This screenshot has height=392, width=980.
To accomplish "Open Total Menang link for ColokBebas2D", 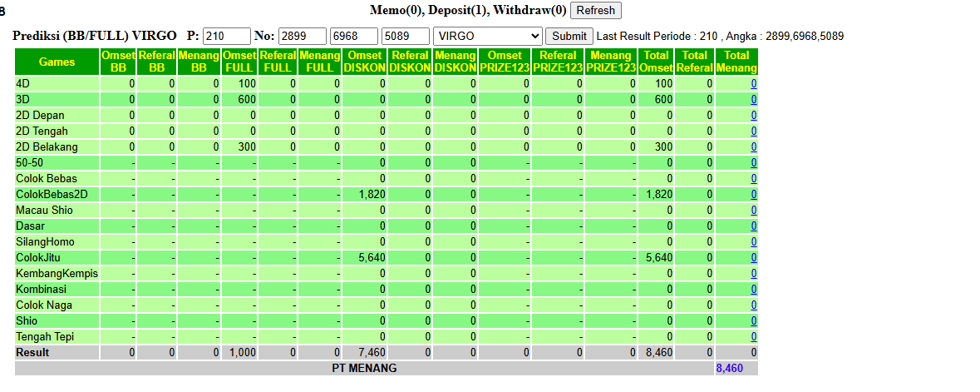I will point(754,195).
